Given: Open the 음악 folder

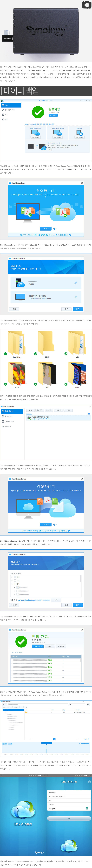Looking at the screenshot, I should pyautogui.click(x=47, y=374).
